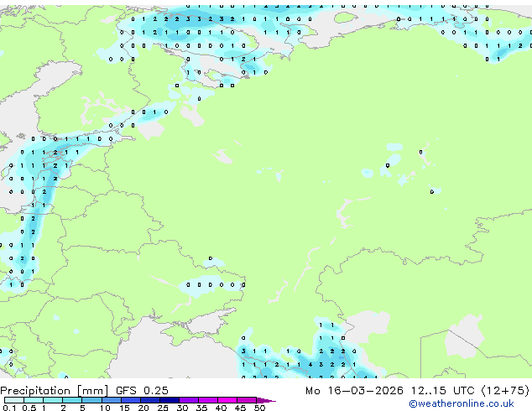Click the 40–45 mm magenta legend box

click(x=227, y=400)
